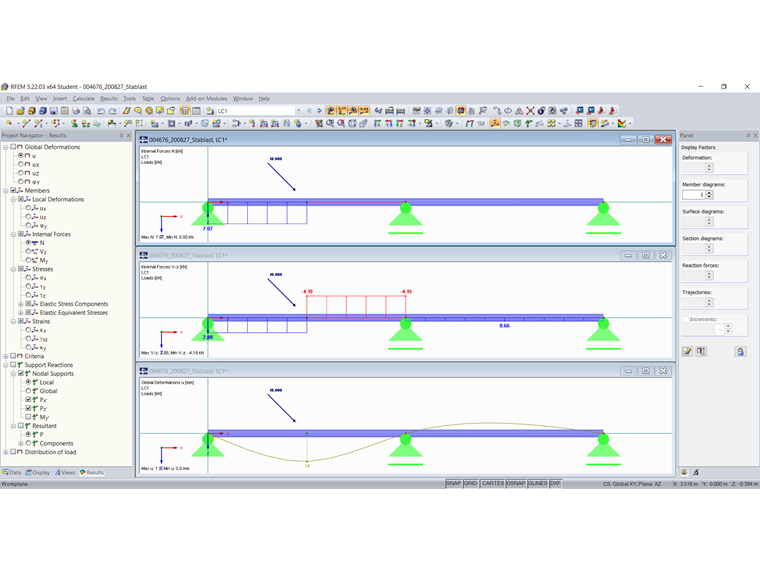The image size is (760, 570).
Task: Click the second icon beside Panel pencil
Action: point(701,351)
